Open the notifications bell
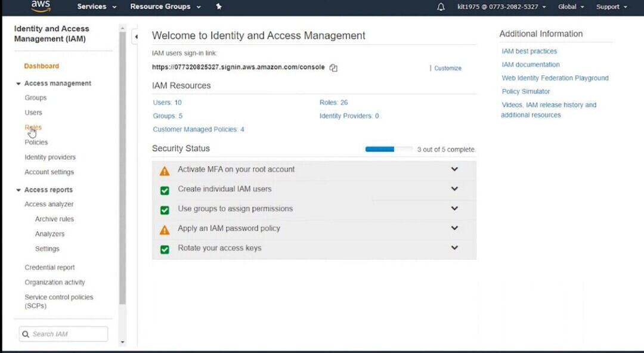The width and height of the screenshot is (644, 353). [441, 7]
